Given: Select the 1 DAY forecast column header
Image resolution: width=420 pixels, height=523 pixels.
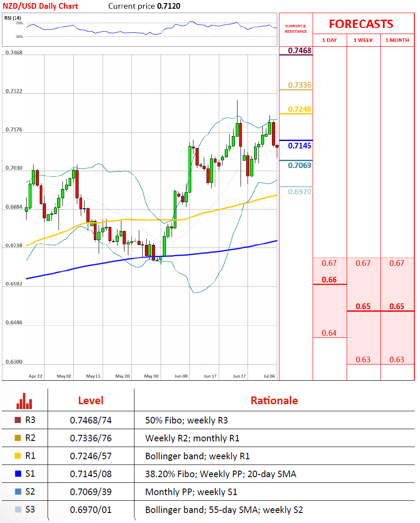Looking at the screenshot, I should pyautogui.click(x=329, y=40).
